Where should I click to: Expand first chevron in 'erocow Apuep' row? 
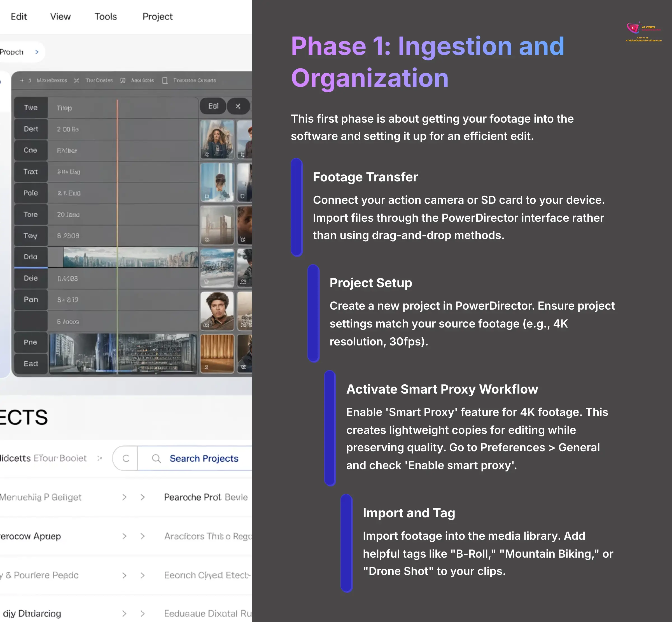pos(124,536)
